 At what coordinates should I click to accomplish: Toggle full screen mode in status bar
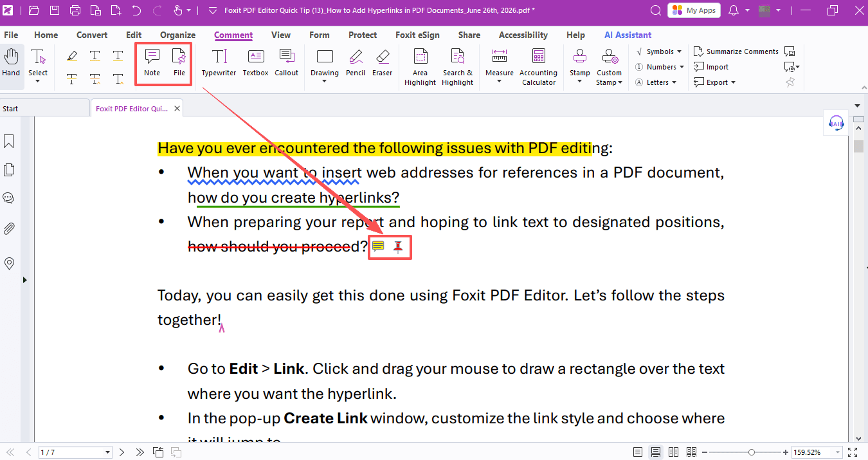click(853, 452)
